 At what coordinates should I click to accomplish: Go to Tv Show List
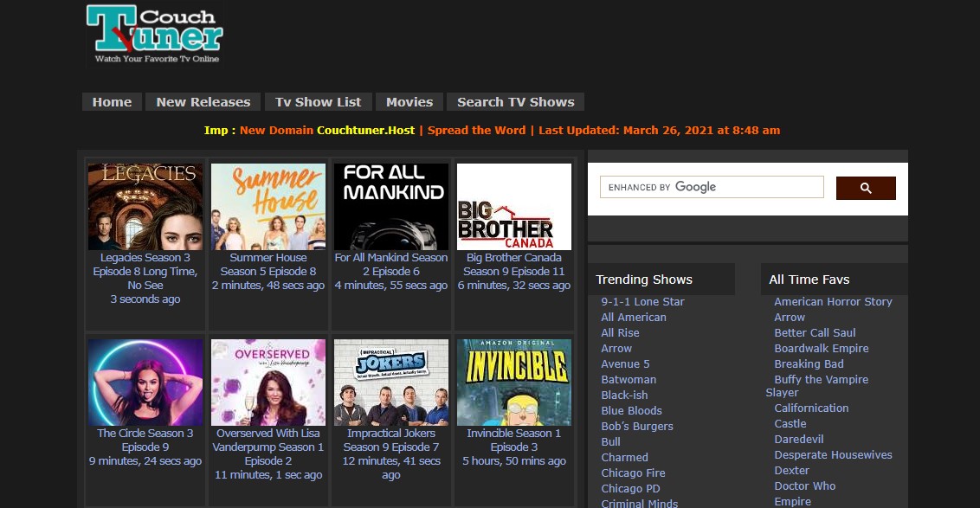pyautogui.click(x=318, y=102)
